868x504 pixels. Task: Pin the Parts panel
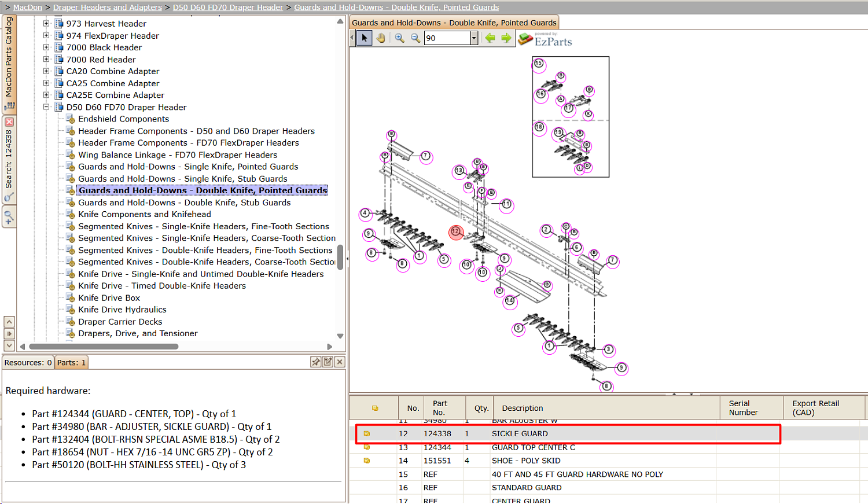(x=315, y=362)
